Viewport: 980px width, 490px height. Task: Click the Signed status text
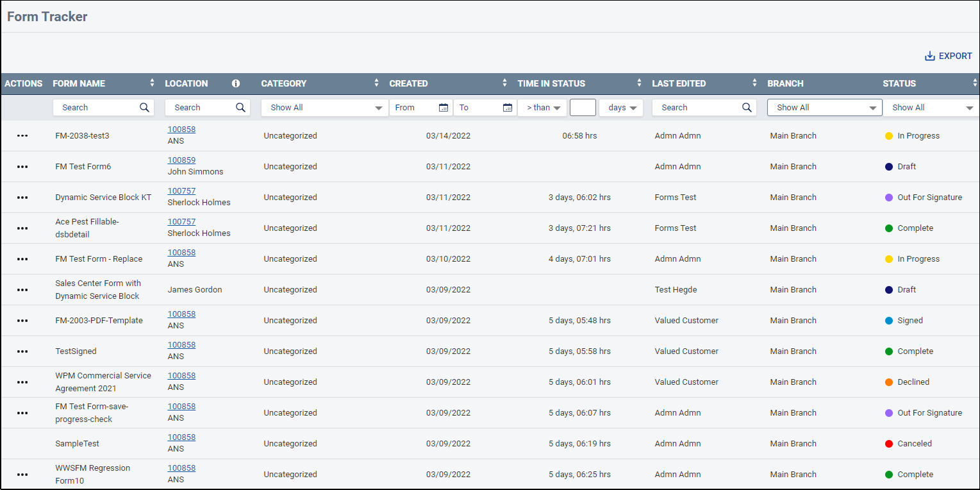click(910, 321)
